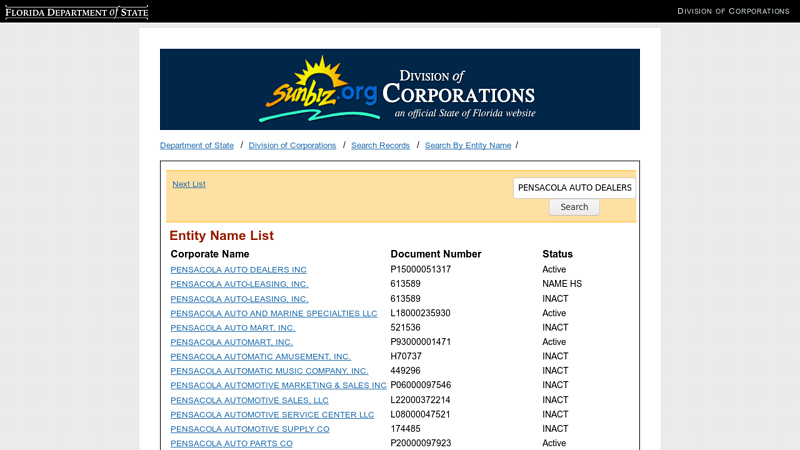This screenshot has height=450, width=800.
Task: Click document number P20000097923
Action: click(421, 443)
